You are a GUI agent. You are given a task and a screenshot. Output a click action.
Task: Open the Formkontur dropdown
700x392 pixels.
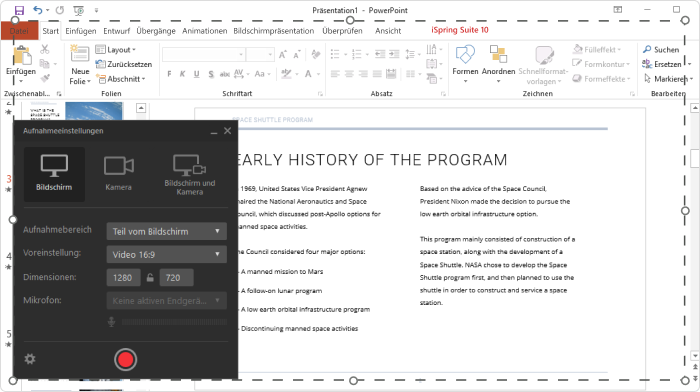[x=601, y=64]
